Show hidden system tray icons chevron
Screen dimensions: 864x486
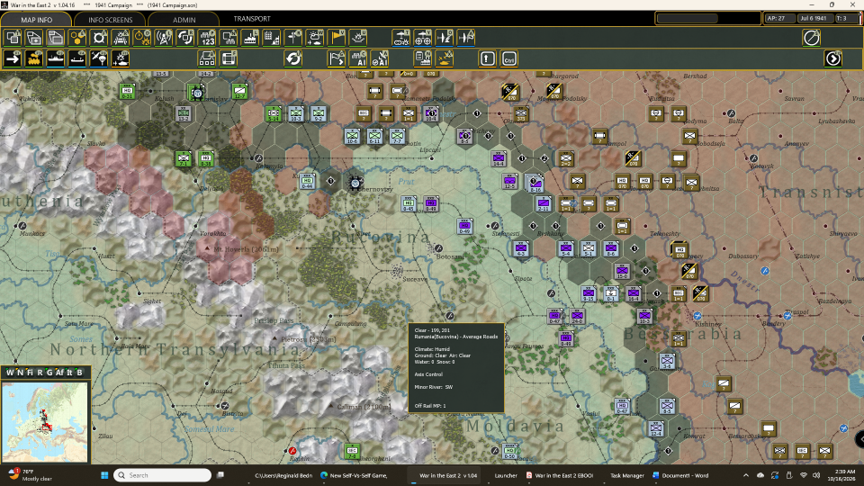coord(746,475)
